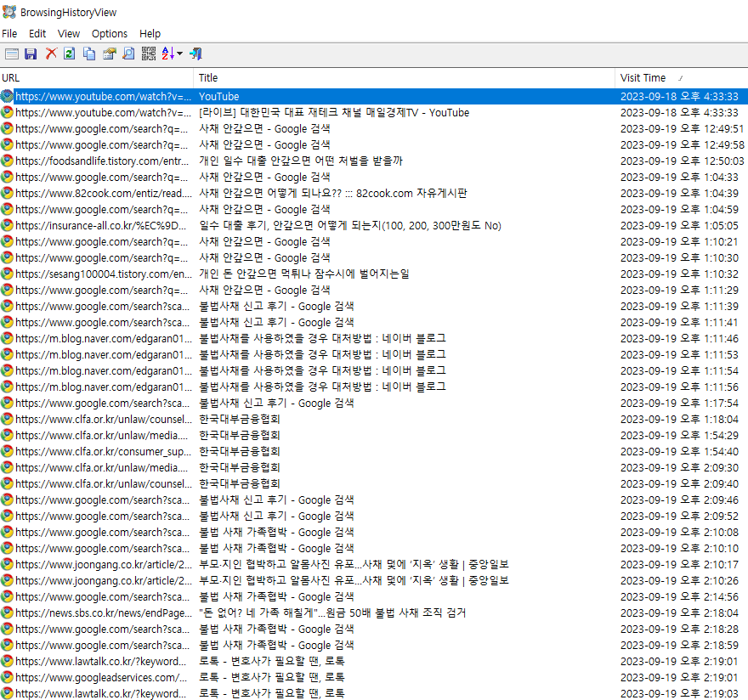Click Chrome icon of the 매일경제TV YouTube row
The image size is (748, 700).
click(7, 112)
